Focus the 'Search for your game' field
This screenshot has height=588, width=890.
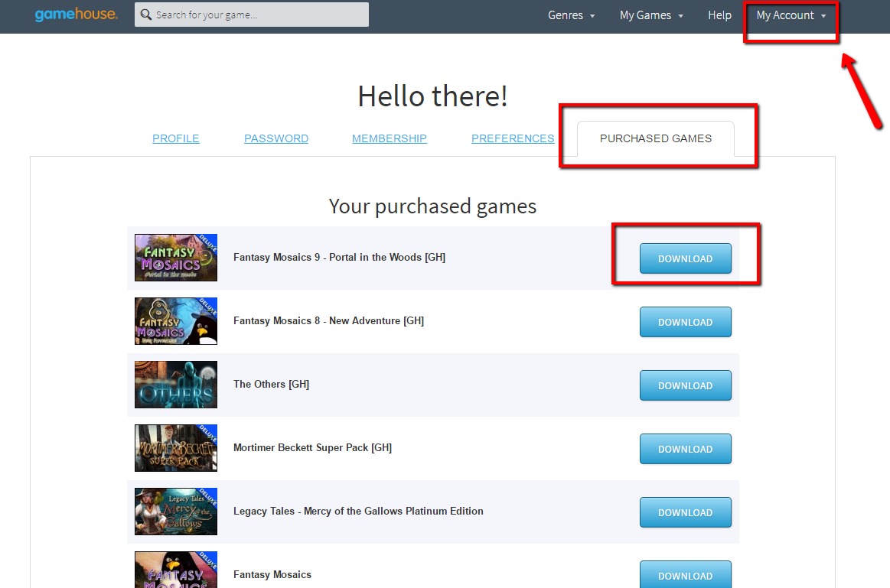click(252, 15)
